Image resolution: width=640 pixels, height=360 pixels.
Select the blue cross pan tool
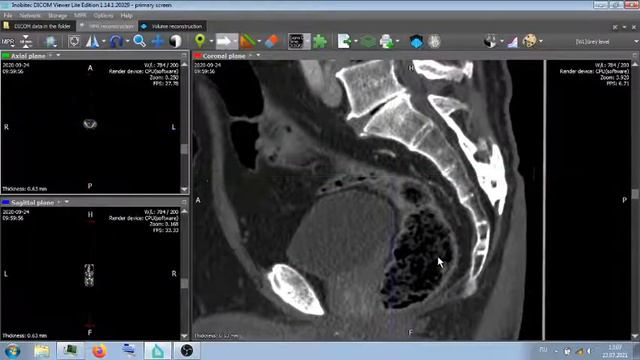pos(158,41)
